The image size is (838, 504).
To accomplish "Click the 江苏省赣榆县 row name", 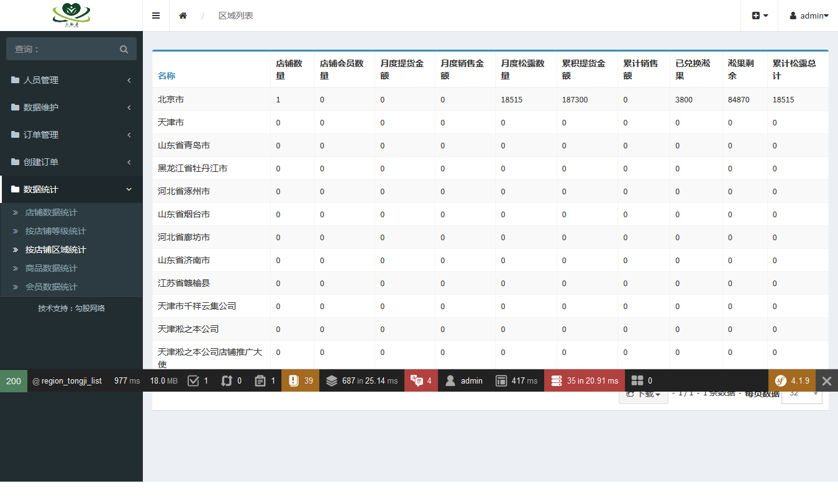I will tap(184, 283).
